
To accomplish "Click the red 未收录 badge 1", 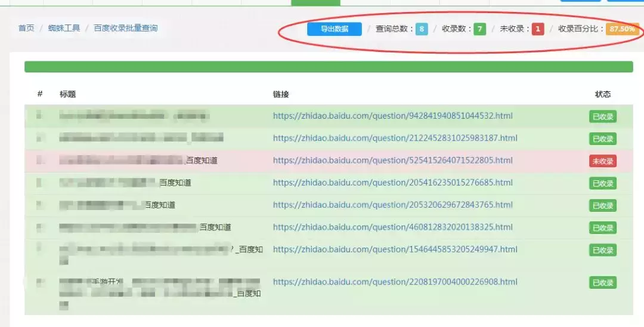I will click(538, 29).
